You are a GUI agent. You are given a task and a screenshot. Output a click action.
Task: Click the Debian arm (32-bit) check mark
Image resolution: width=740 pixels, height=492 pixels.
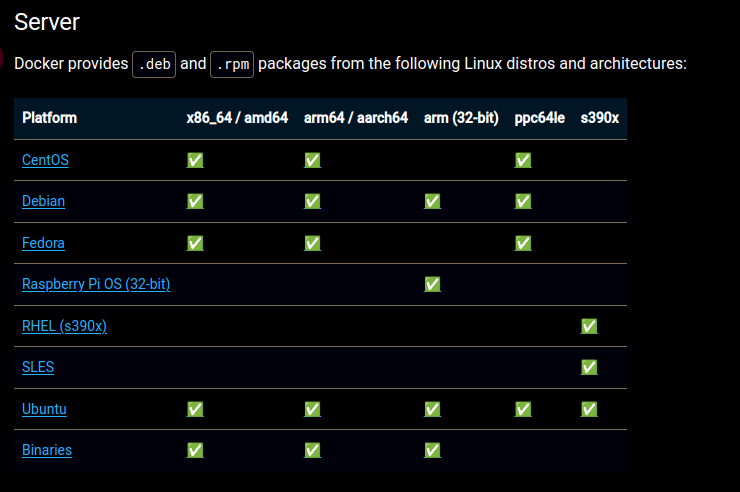[x=432, y=201]
